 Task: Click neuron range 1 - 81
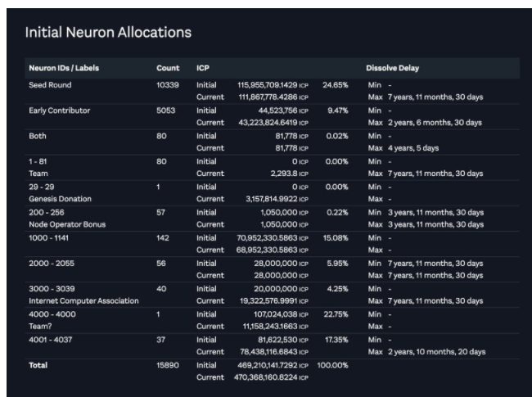38,161
